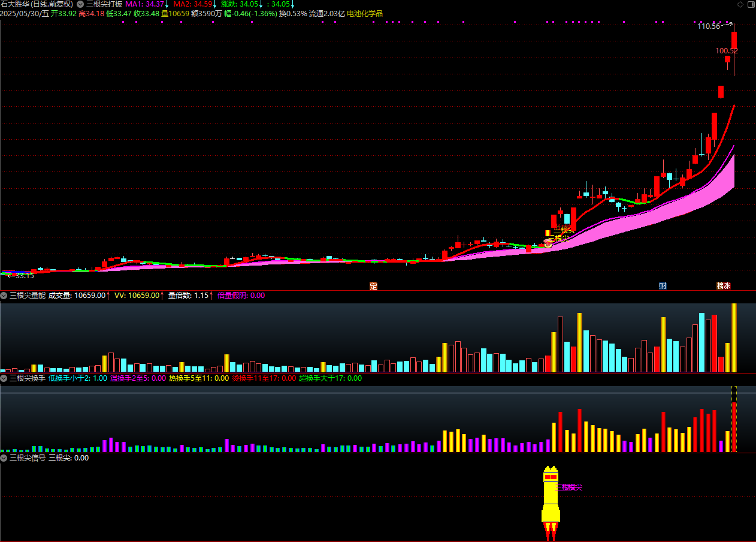Image resolution: width=756 pixels, height=542 pixels.
Task: Open the 三根尖信号 indicator dropdown arrow
Action: [4, 458]
